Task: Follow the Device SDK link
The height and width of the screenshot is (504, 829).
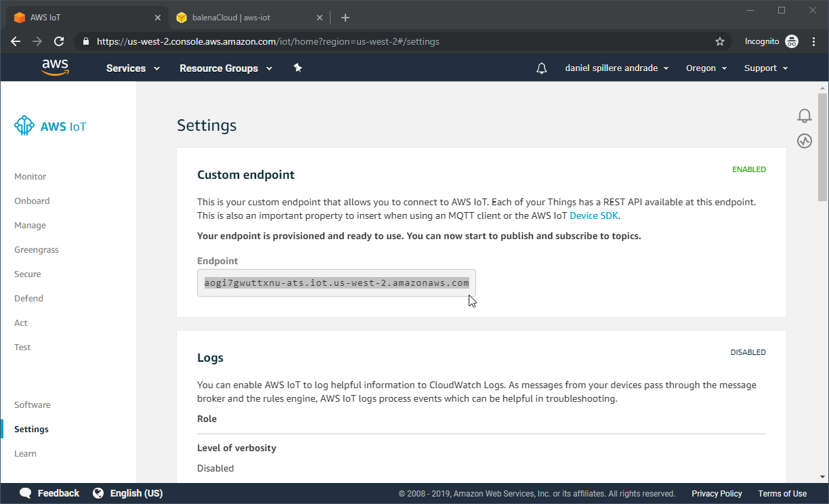Action: click(594, 215)
